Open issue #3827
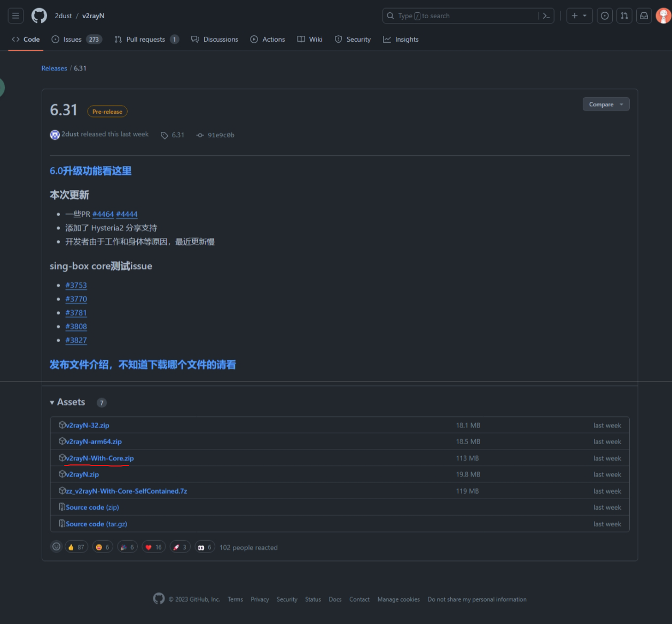 (x=76, y=340)
